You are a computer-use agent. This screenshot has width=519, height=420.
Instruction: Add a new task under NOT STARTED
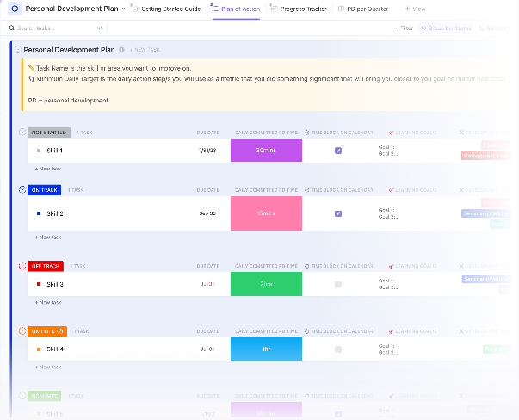coord(48,169)
